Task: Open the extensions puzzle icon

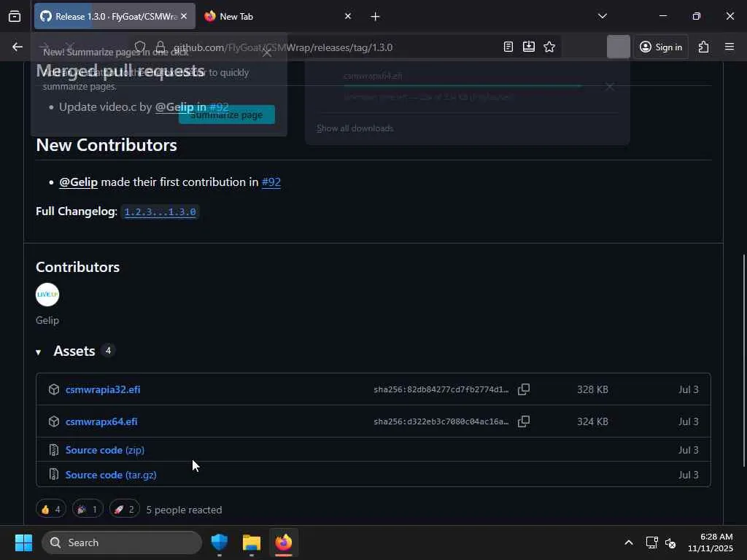Action: pyautogui.click(x=704, y=47)
